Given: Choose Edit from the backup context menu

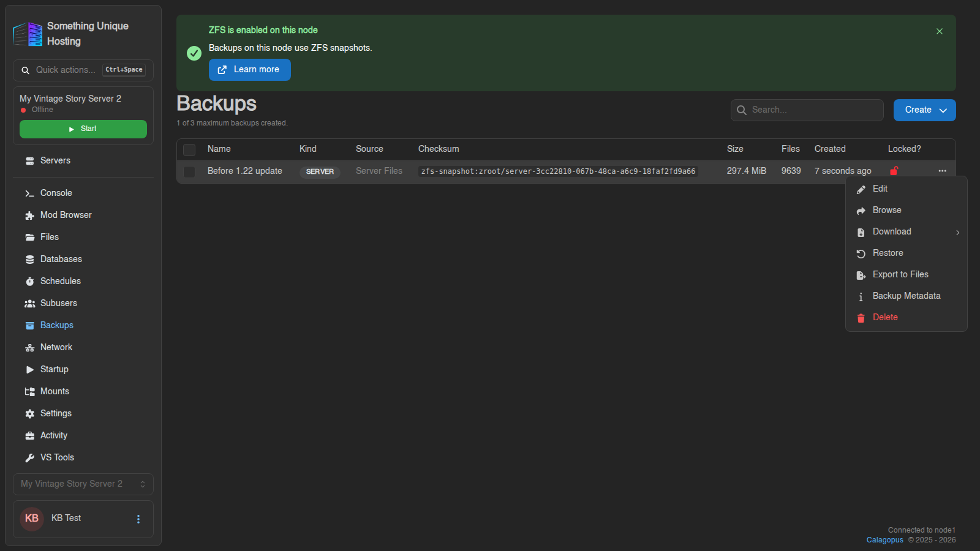Looking at the screenshot, I should tap(907, 189).
